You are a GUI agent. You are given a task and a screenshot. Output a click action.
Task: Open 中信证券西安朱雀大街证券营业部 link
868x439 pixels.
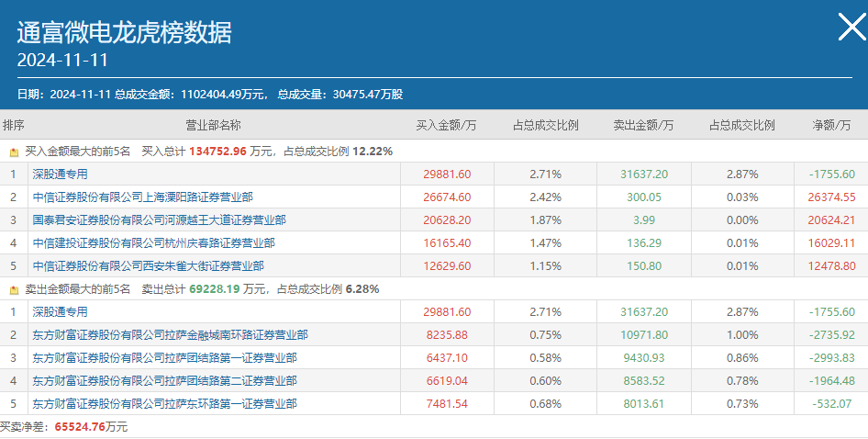(149, 266)
